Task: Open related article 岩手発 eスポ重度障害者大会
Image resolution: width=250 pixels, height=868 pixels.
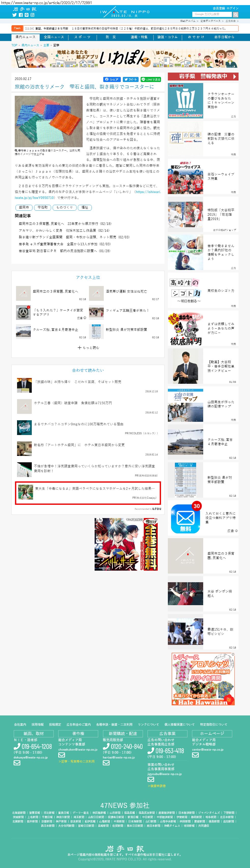Action: tap(65, 244)
